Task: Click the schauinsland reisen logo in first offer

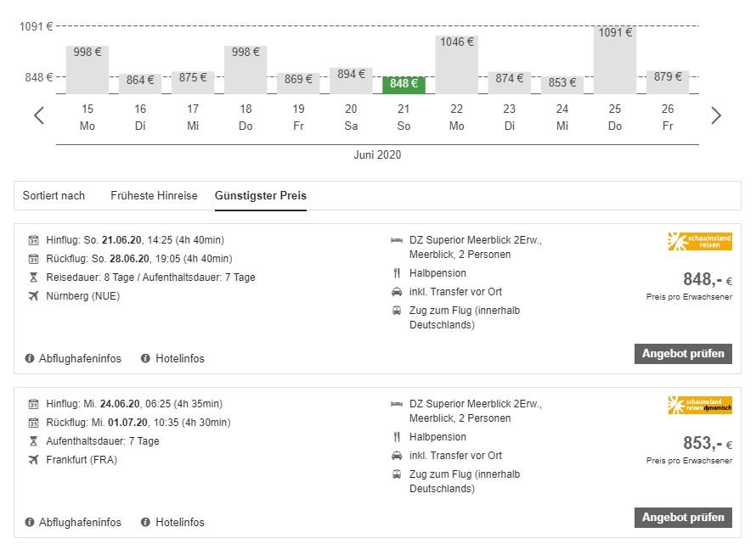Action: (x=700, y=241)
